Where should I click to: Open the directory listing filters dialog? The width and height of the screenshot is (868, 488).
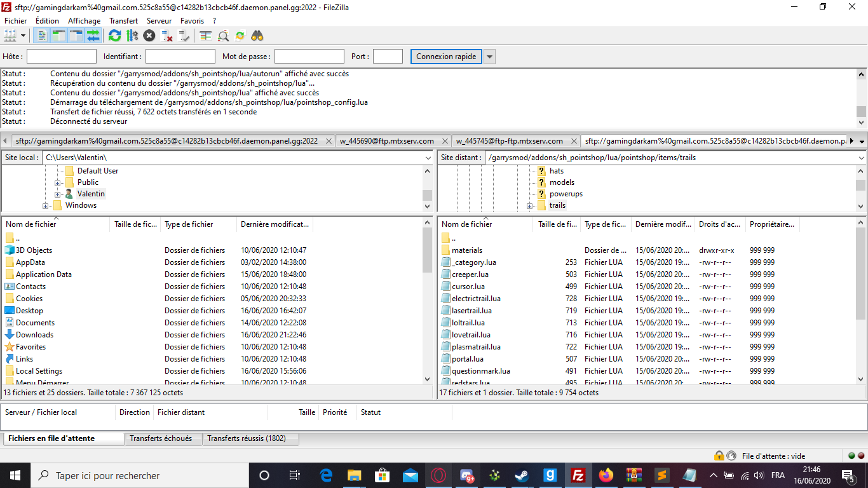pyautogui.click(x=205, y=36)
